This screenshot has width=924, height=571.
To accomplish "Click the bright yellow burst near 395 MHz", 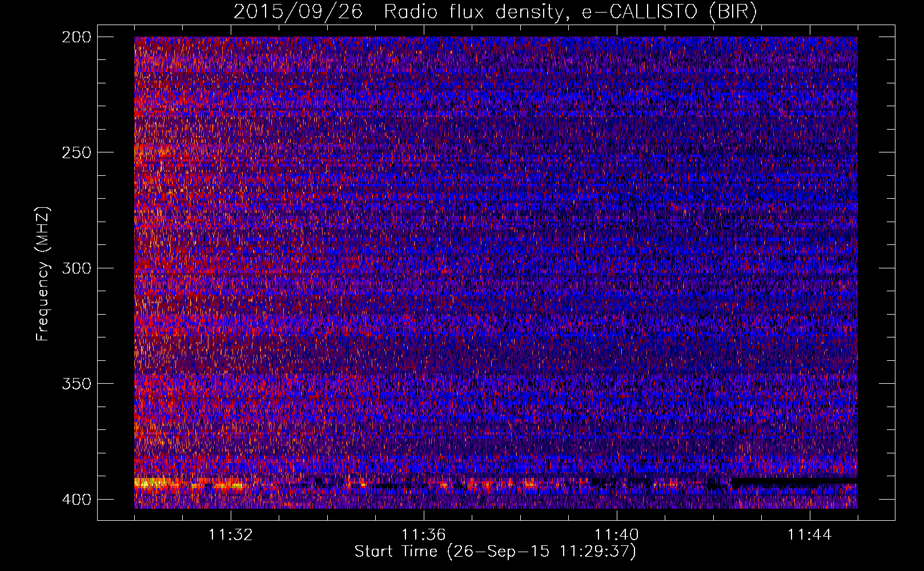I will [151, 484].
